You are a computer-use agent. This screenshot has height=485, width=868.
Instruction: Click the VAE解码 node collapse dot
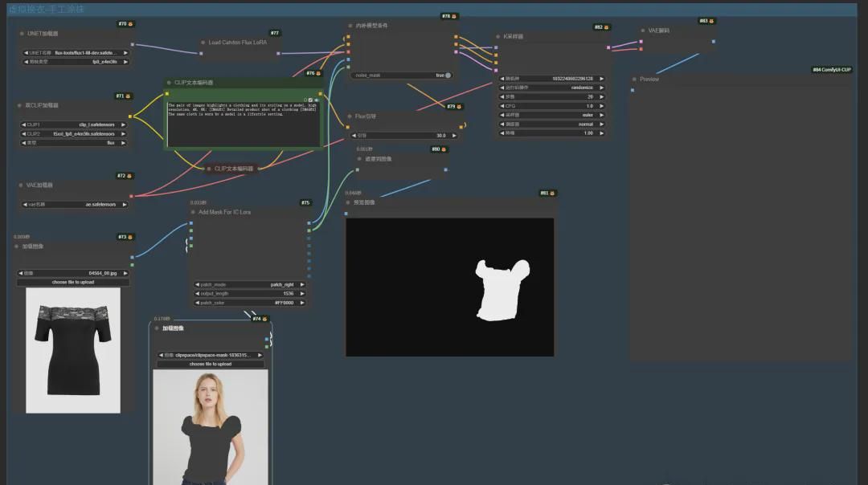tap(643, 31)
